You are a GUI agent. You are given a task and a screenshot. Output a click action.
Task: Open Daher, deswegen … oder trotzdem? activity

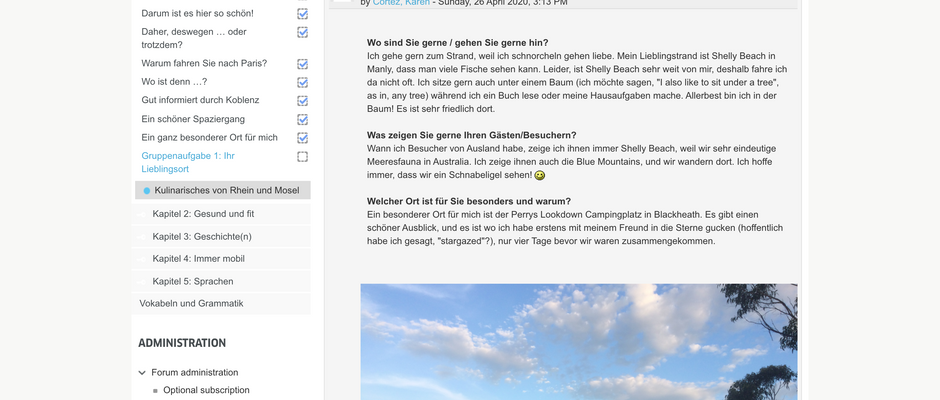[194, 38]
